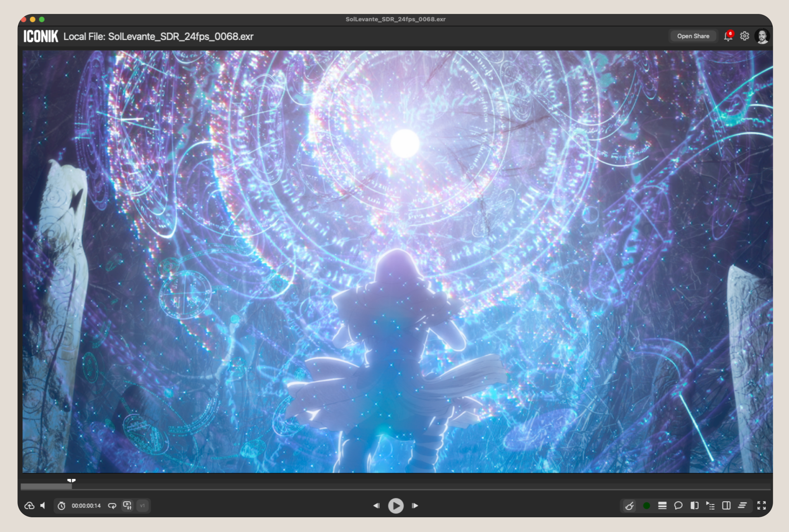The image size is (789, 532).
Task: Open the line thickness menu icon
Action: pyautogui.click(x=662, y=506)
